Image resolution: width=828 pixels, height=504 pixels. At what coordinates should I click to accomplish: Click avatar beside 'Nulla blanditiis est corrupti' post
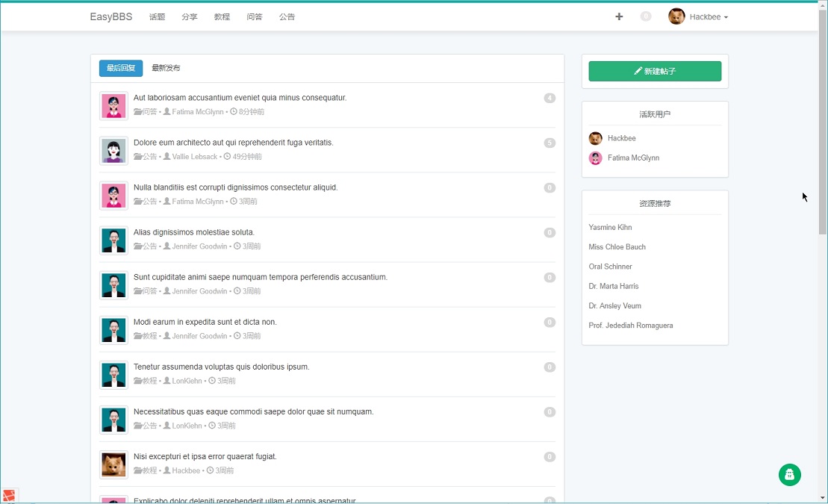click(113, 196)
